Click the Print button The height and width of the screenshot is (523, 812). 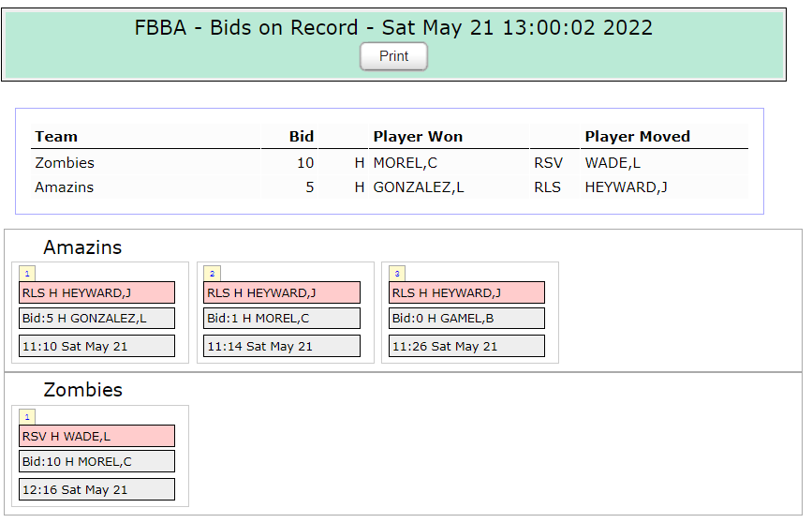[x=393, y=56]
